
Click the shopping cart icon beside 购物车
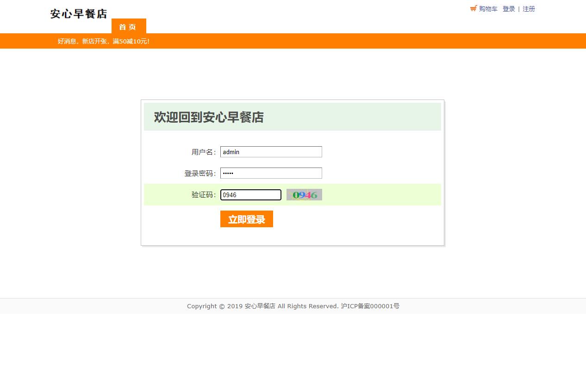473,8
